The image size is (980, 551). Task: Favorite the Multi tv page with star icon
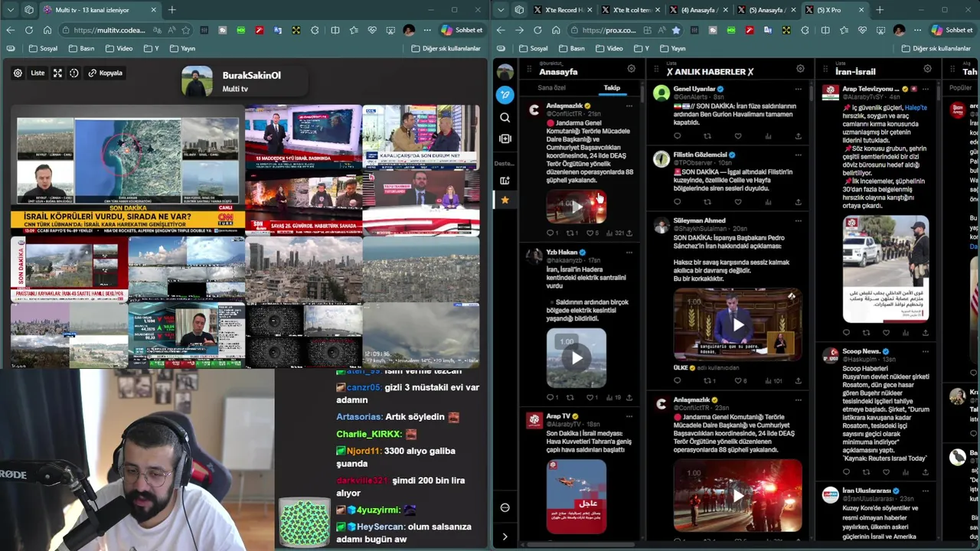(185, 30)
